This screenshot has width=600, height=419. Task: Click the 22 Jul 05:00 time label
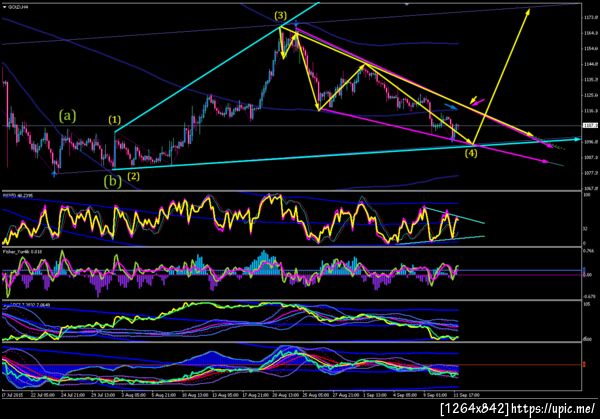click(x=43, y=395)
